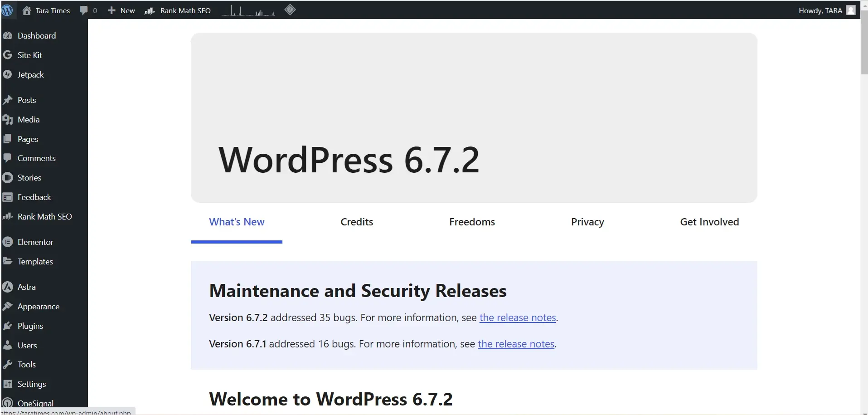Image resolution: width=868 pixels, height=415 pixels.
Task: Open Users label in sidebar
Action: tap(27, 345)
